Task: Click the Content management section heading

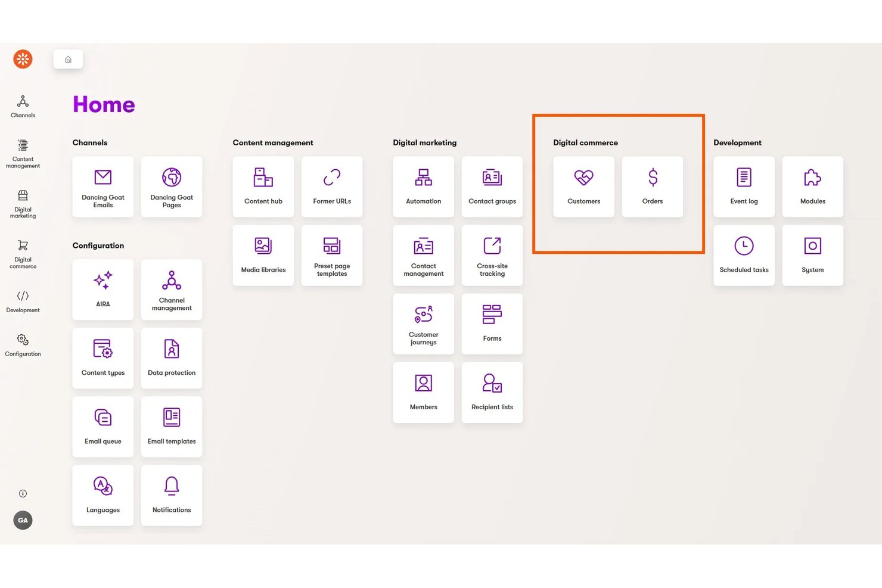Action: (273, 142)
